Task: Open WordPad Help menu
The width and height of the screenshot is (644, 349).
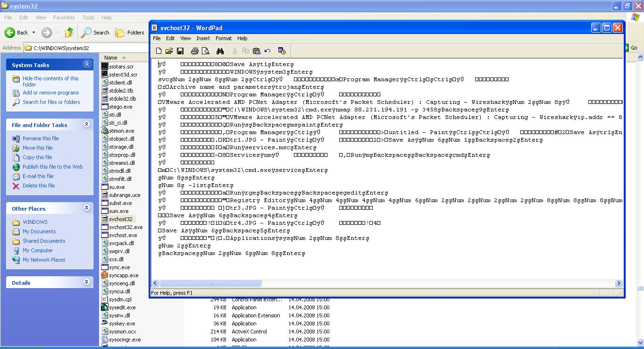Action: (x=242, y=38)
